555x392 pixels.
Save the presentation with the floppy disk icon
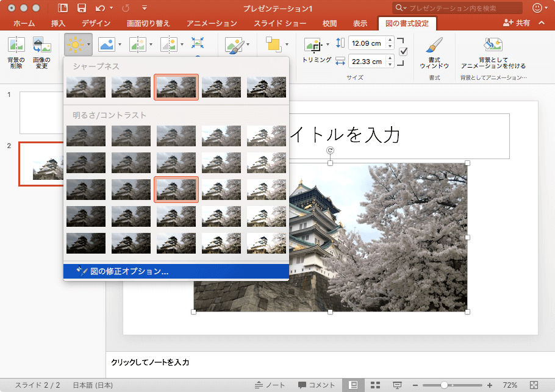(81, 9)
